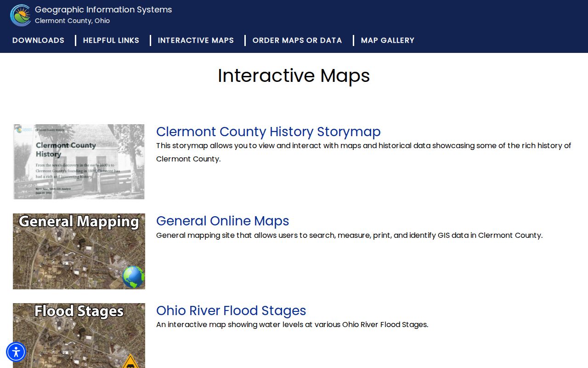
Task: Click the Flood Stages thumbnail image
Action: [79, 335]
